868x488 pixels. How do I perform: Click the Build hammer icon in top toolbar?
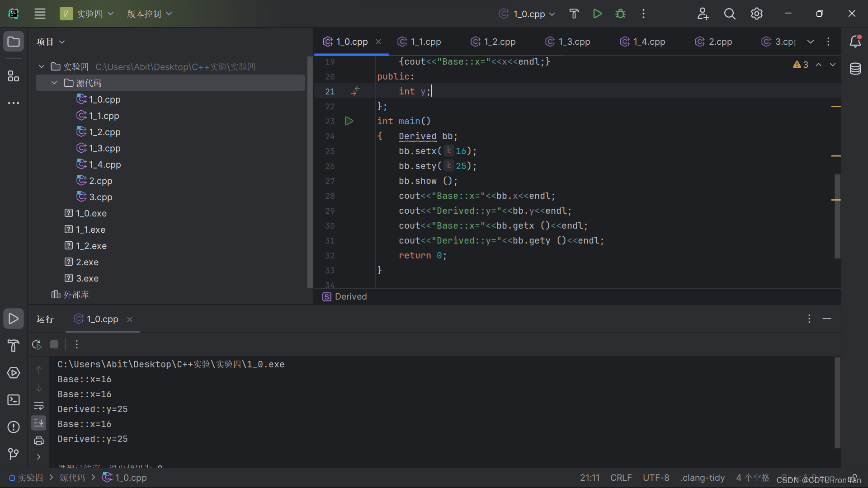574,14
